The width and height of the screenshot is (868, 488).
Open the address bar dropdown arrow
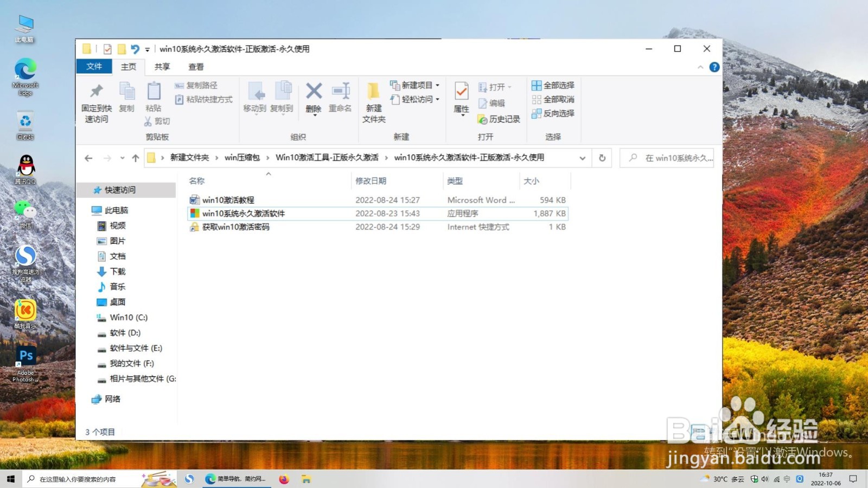click(582, 158)
